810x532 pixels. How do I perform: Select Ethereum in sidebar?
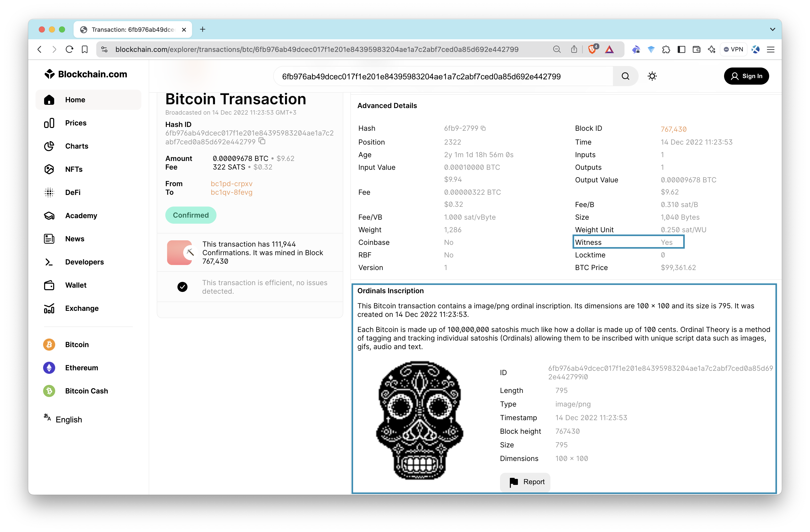click(81, 368)
